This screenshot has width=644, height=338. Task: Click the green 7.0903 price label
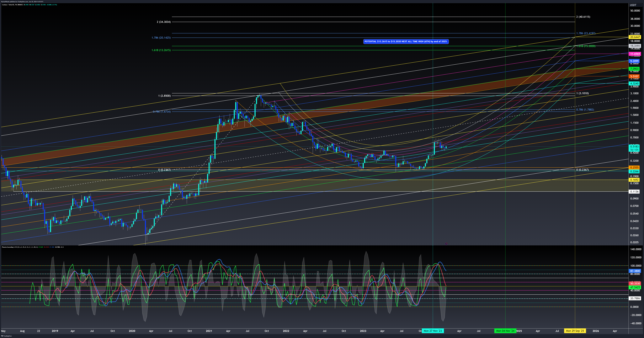point(634,69)
